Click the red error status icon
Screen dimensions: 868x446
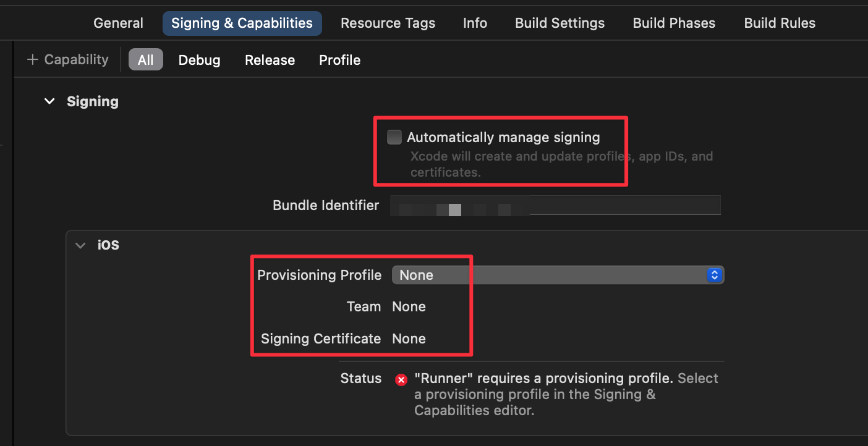401,379
